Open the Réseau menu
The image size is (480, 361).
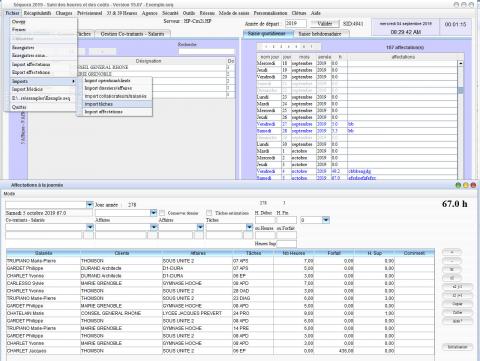pos(207,13)
